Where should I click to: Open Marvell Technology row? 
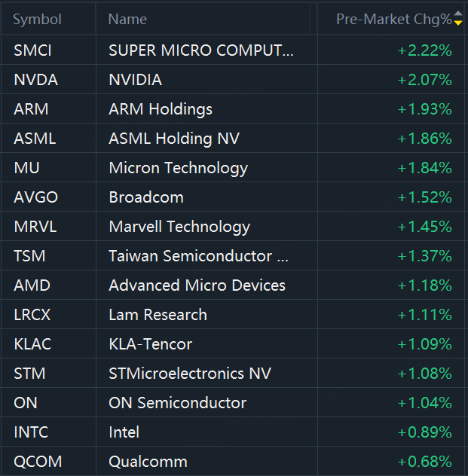click(x=233, y=227)
